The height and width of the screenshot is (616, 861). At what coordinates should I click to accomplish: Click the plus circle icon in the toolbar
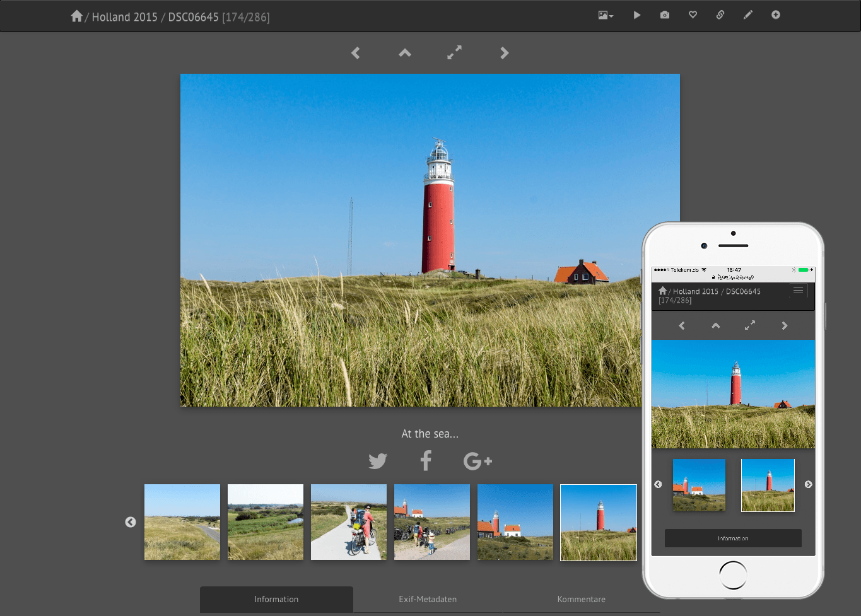click(776, 15)
